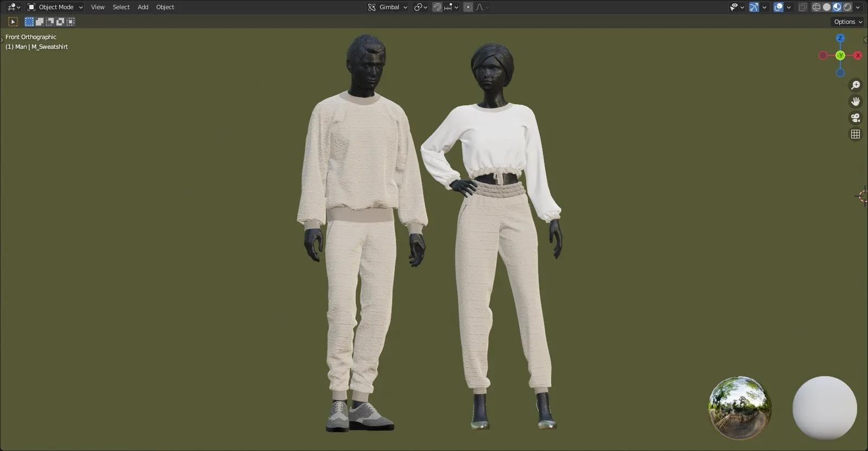Set selection mode to new selection
This screenshot has height=451, width=868.
coord(29,22)
